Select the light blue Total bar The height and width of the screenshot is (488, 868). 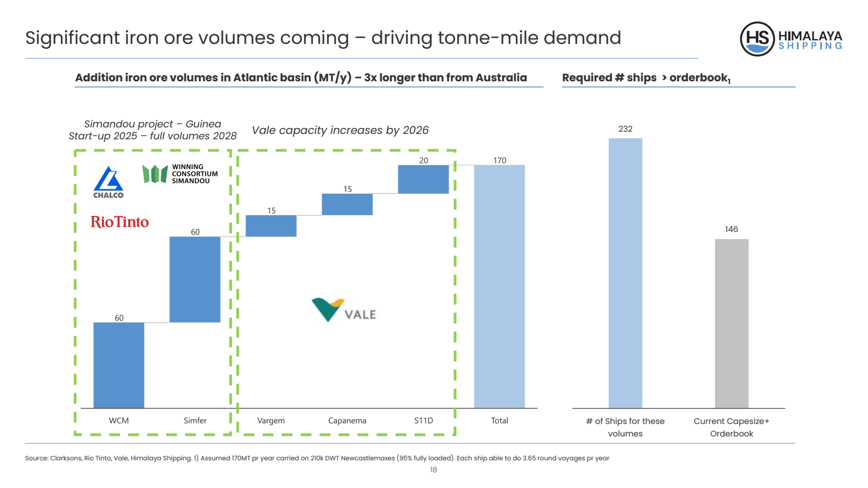[500, 286]
